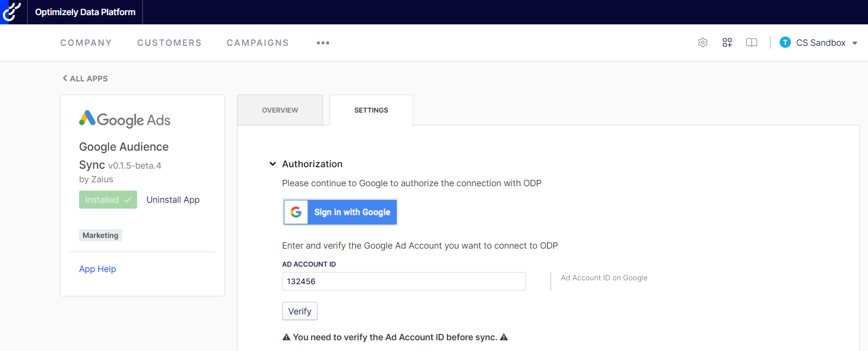
Task: Click the Optimizely logo icon
Action: pos(12,12)
